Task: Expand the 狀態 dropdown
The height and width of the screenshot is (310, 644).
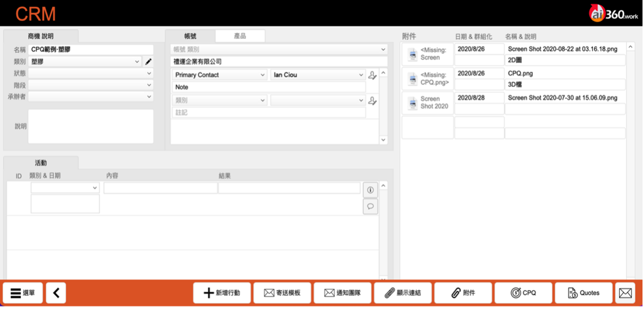Action: 91,74
